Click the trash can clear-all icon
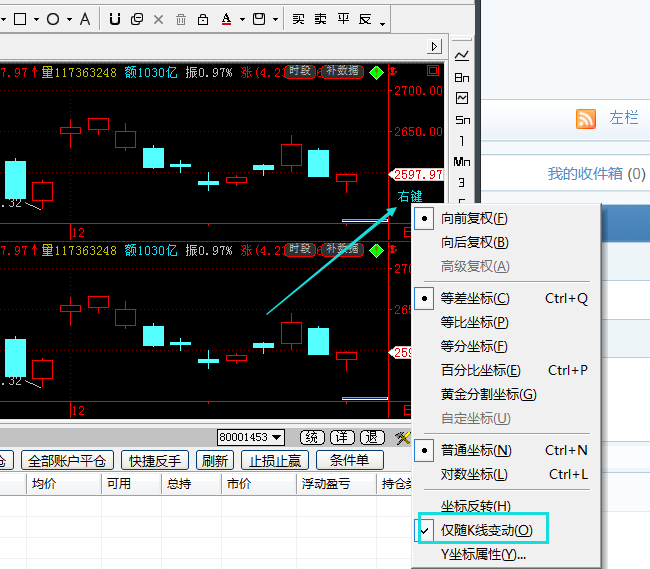Viewport: 650px width, 569px height. [181, 19]
